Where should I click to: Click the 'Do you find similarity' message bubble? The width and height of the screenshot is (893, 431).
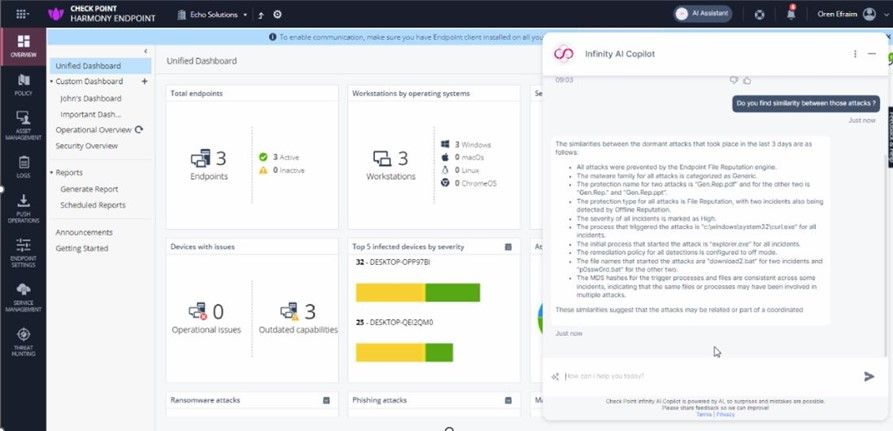tap(806, 104)
